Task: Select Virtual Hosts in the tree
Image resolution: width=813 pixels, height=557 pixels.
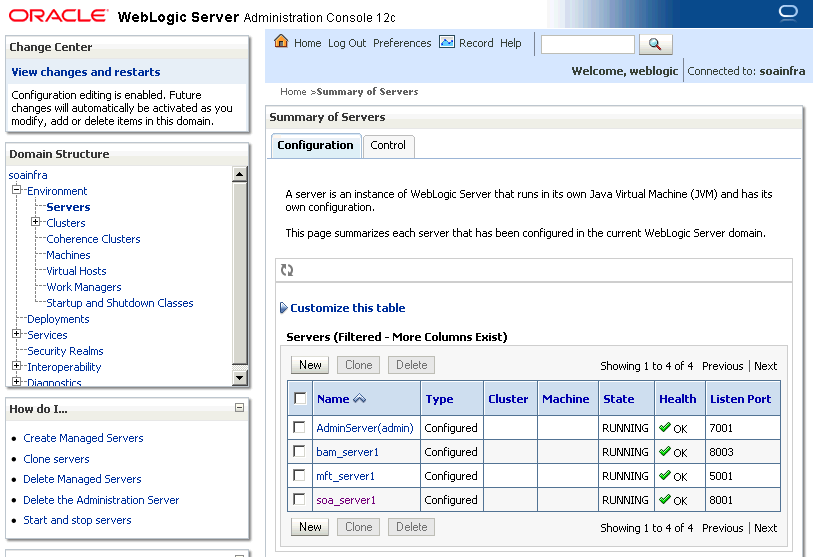Action: (x=76, y=271)
